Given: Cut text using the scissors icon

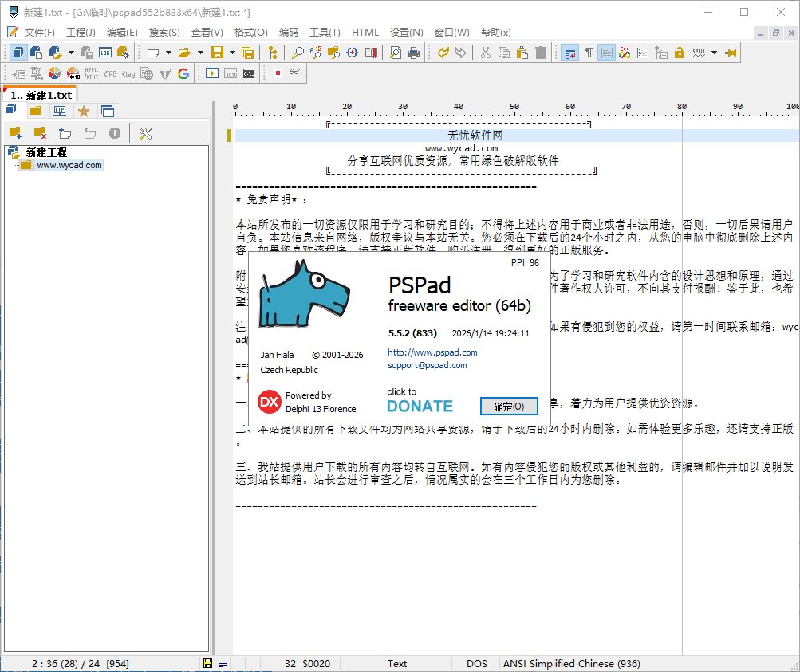Looking at the screenshot, I should (x=486, y=53).
